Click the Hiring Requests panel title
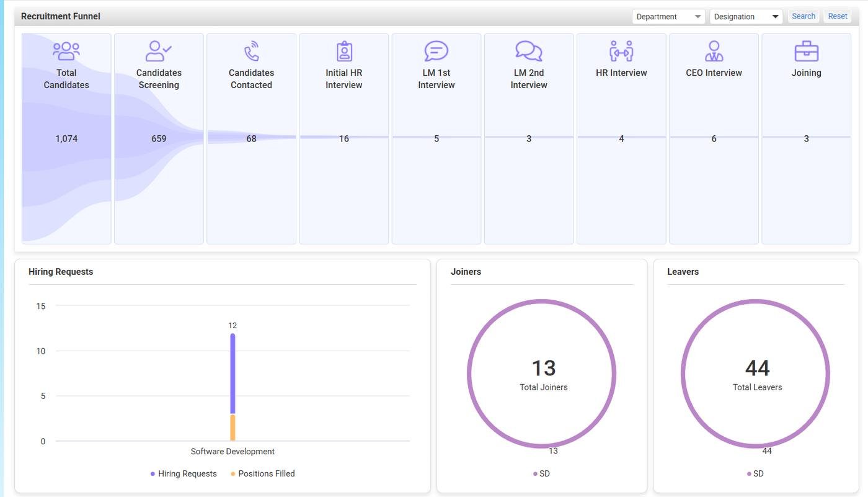 pyautogui.click(x=61, y=272)
